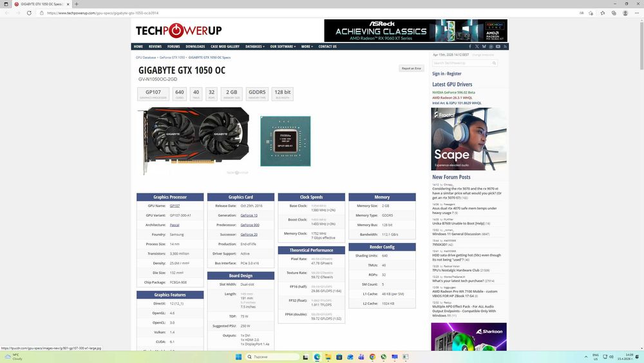
Task: Open the Downloads nav item
Action: click(x=195, y=46)
